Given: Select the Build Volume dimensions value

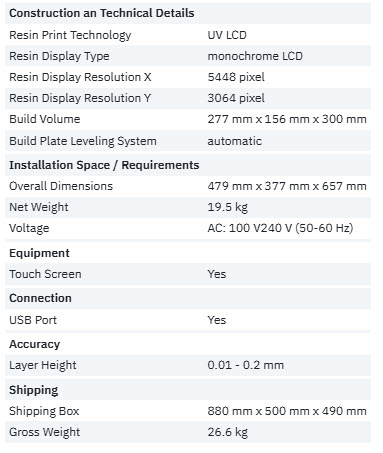Looking at the screenshot, I should point(287,119).
